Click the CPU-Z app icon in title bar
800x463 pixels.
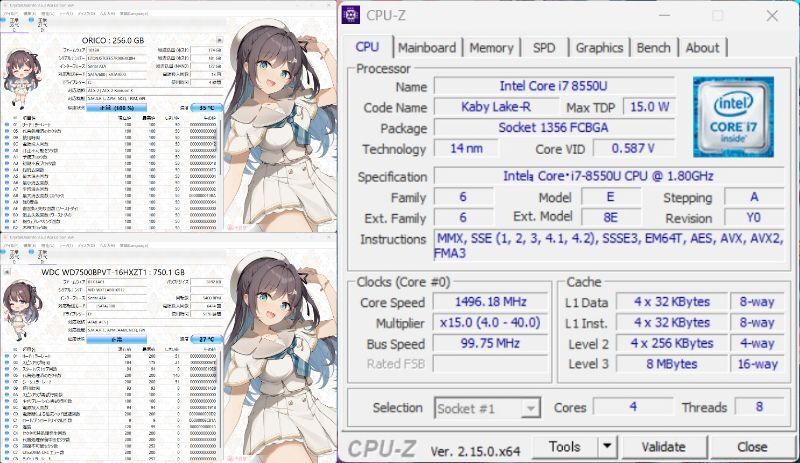[x=351, y=15]
